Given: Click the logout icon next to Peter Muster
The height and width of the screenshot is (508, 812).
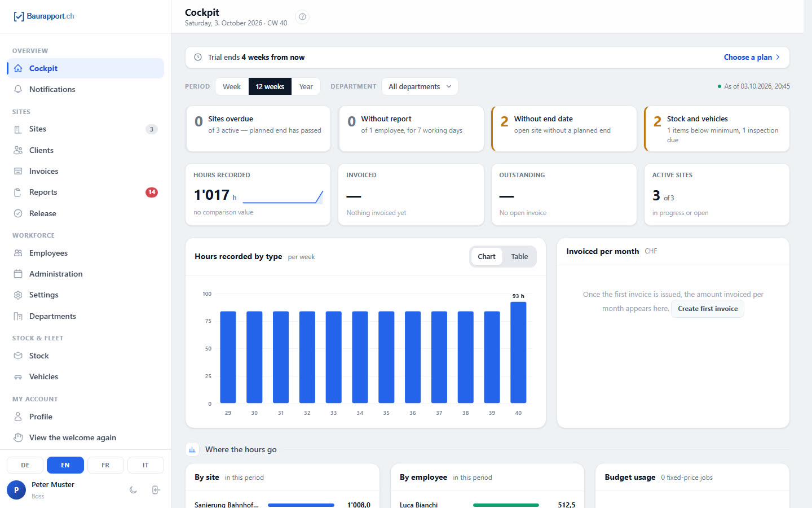Looking at the screenshot, I should pos(156,490).
